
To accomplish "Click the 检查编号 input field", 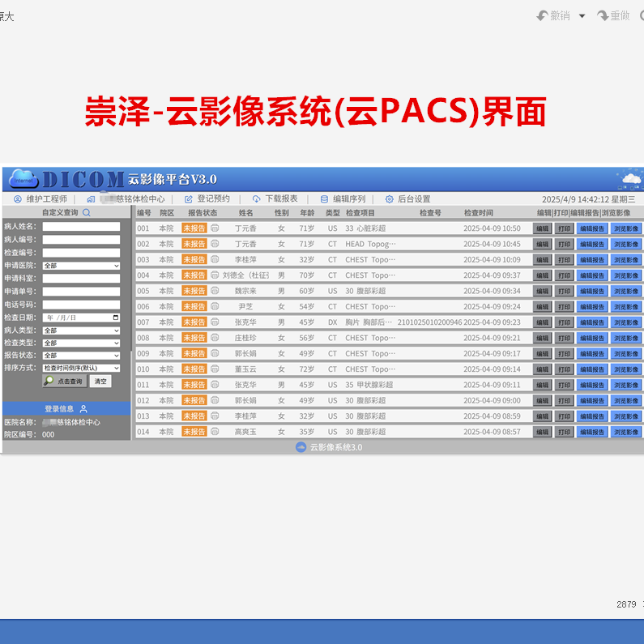I will click(x=81, y=253).
